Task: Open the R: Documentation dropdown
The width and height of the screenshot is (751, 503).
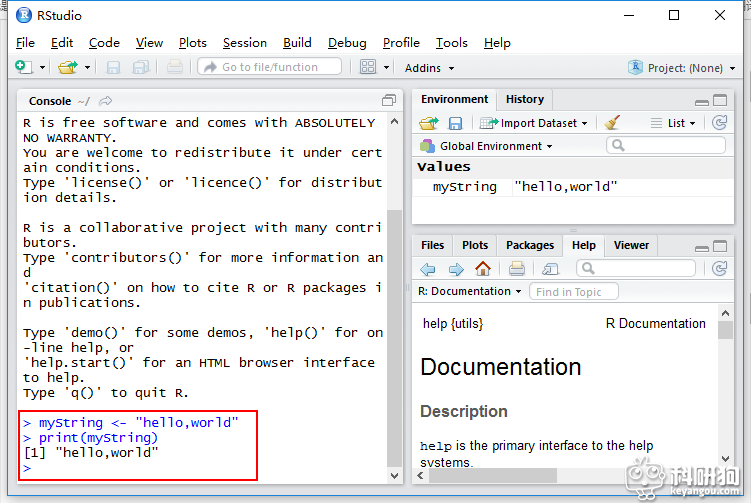Action: tap(469, 291)
